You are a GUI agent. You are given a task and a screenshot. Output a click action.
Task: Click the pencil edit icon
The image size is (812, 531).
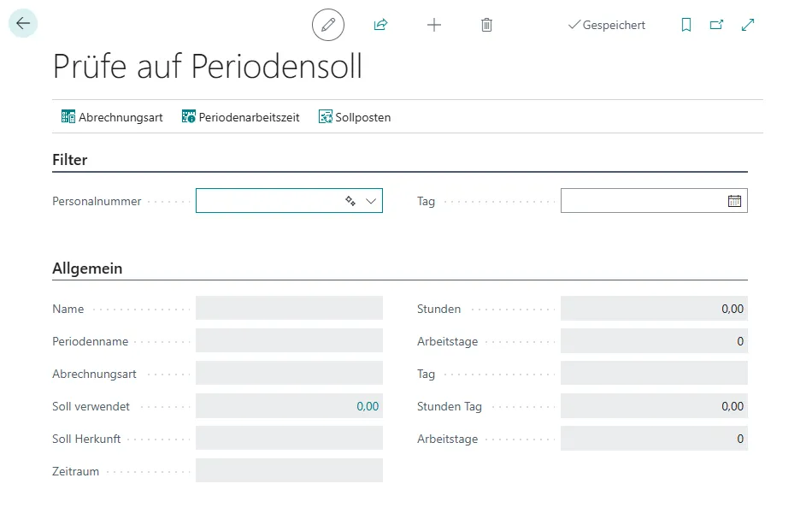pyautogui.click(x=328, y=25)
